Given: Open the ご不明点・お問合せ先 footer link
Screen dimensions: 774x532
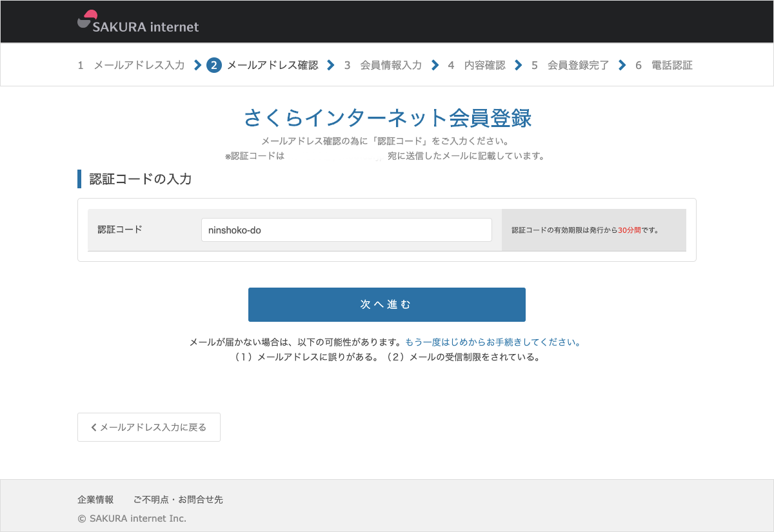Looking at the screenshot, I should pos(178,500).
